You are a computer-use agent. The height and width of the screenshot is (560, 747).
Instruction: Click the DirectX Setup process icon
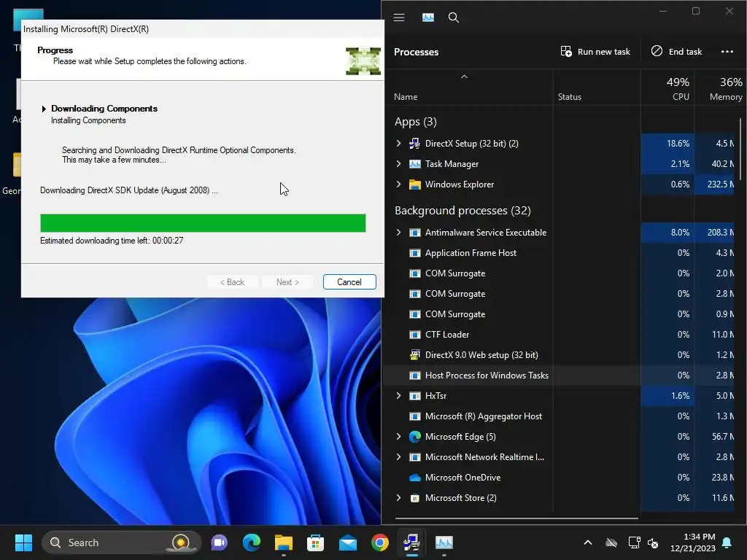[x=415, y=144]
